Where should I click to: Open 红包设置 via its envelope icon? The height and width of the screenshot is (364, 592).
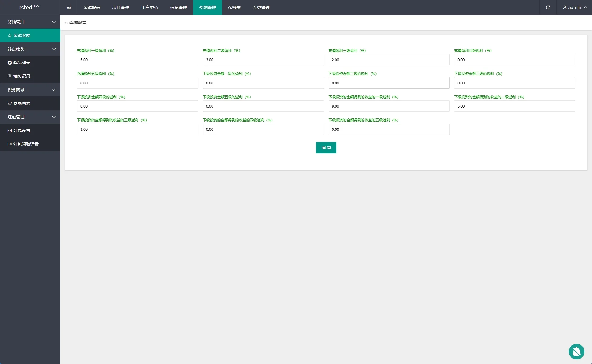[x=10, y=130]
